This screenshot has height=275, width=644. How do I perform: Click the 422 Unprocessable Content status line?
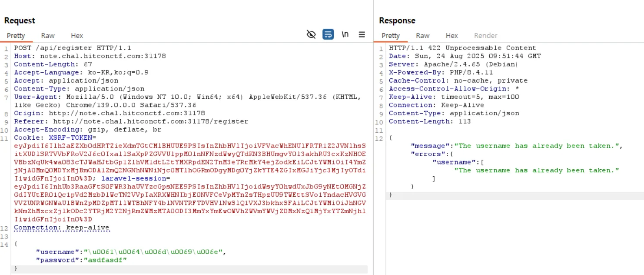(x=462, y=48)
